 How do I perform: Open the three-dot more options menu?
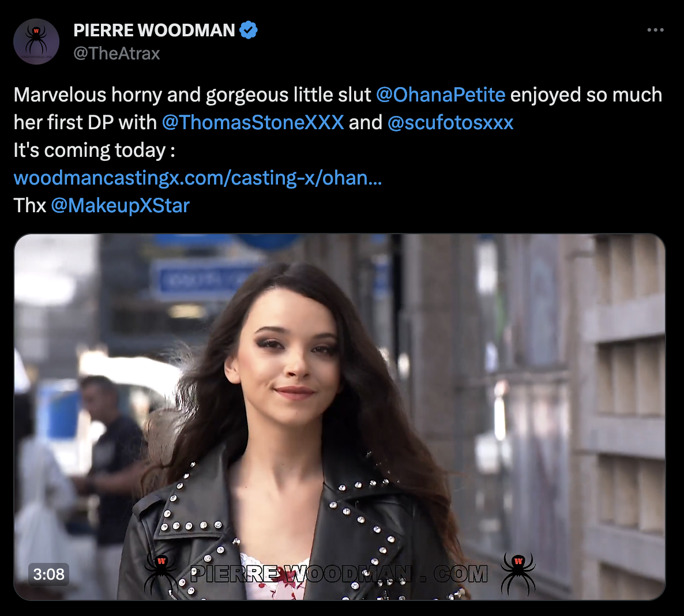click(655, 30)
